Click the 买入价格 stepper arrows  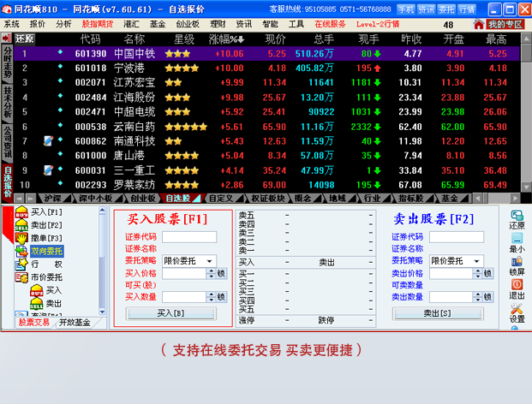pos(211,273)
